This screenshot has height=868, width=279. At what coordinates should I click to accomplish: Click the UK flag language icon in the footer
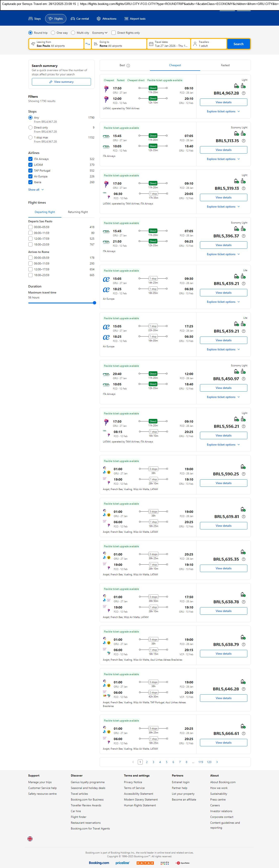click(x=30, y=839)
